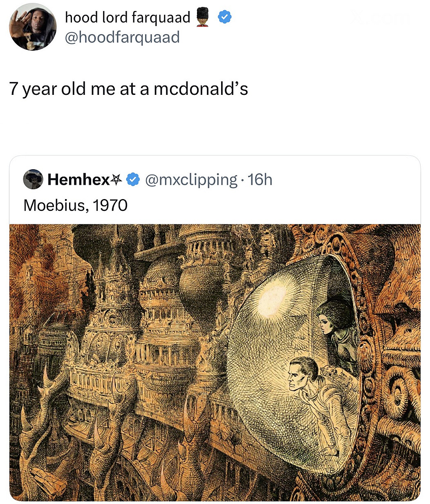Visit the @hoodfarquaad handle link

(122, 37)
